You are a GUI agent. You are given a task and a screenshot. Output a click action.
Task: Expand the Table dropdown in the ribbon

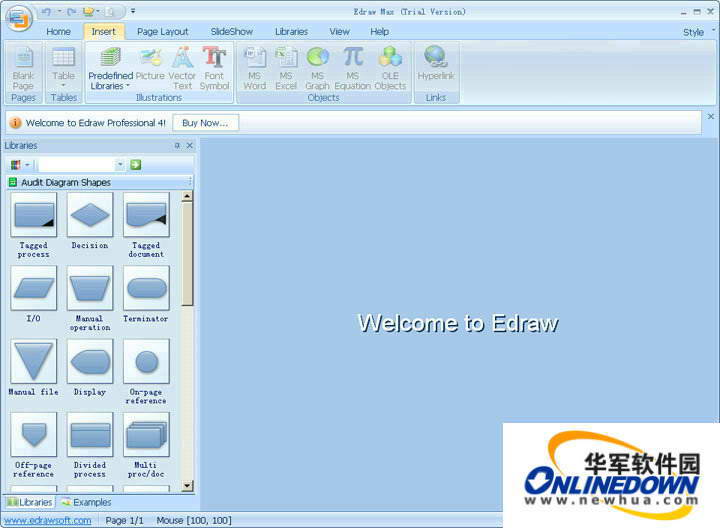[x=63, y=86]
